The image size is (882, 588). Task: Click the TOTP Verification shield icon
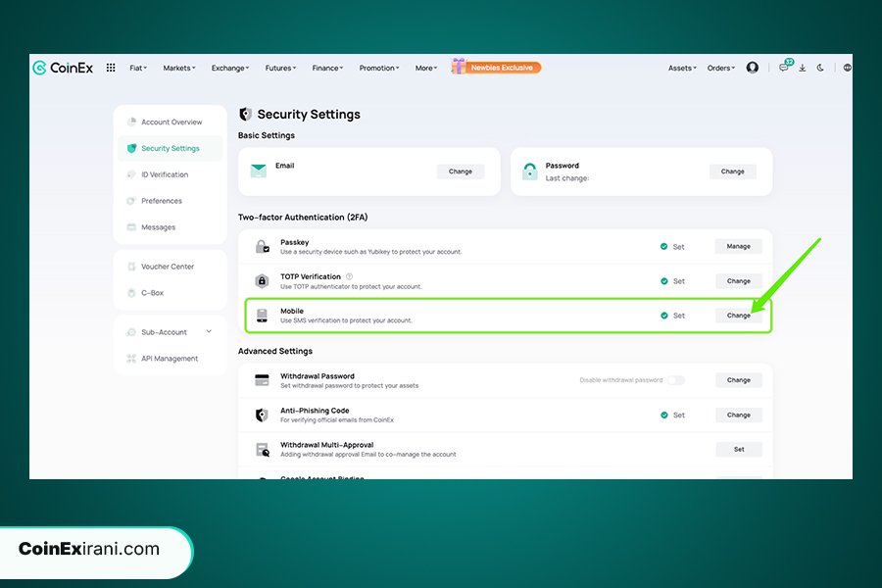tap(262, 281)
